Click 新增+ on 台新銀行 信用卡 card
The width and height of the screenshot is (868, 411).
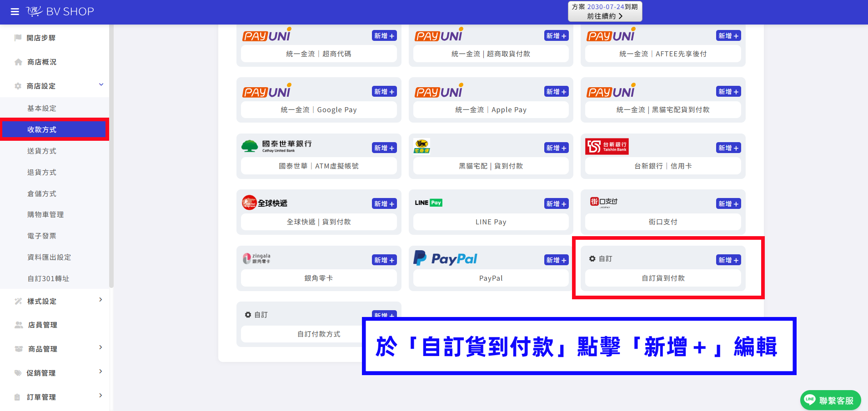pyautogui.click(x=728, y=148)
